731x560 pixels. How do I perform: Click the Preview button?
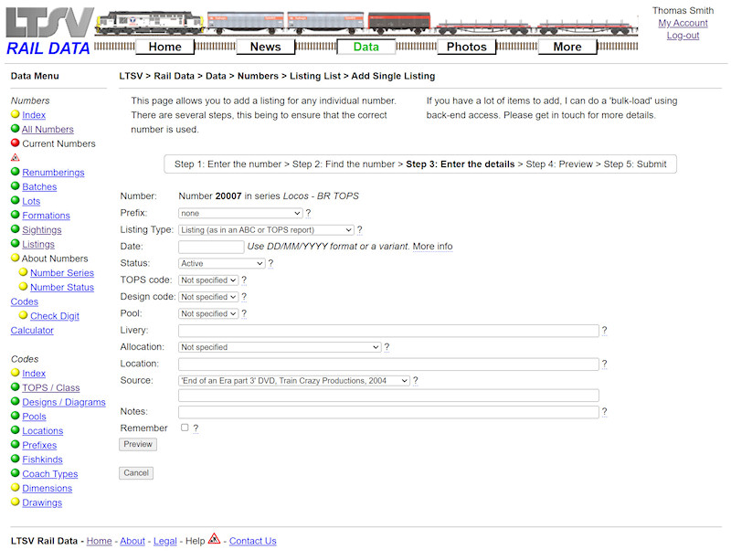(137, 444)
